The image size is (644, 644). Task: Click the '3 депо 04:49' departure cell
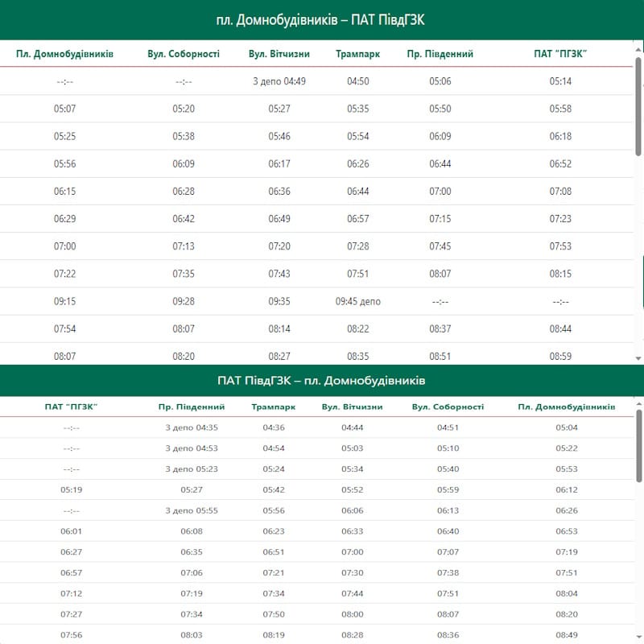(279, 81)
